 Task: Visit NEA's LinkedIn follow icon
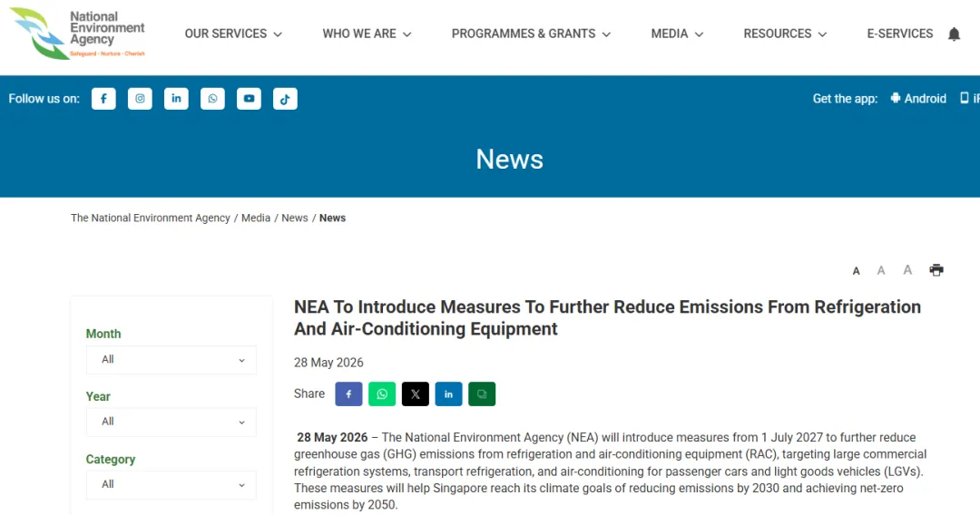tap(176, 99)
